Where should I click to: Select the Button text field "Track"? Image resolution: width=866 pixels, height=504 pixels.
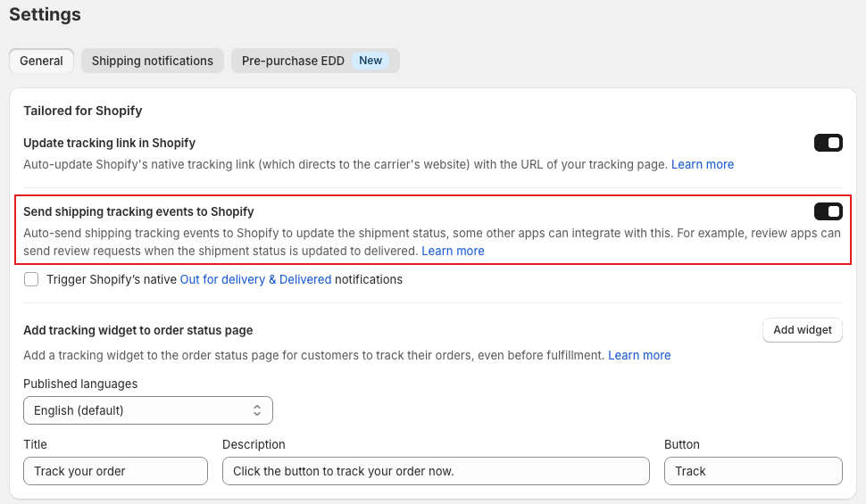[754, 471]
